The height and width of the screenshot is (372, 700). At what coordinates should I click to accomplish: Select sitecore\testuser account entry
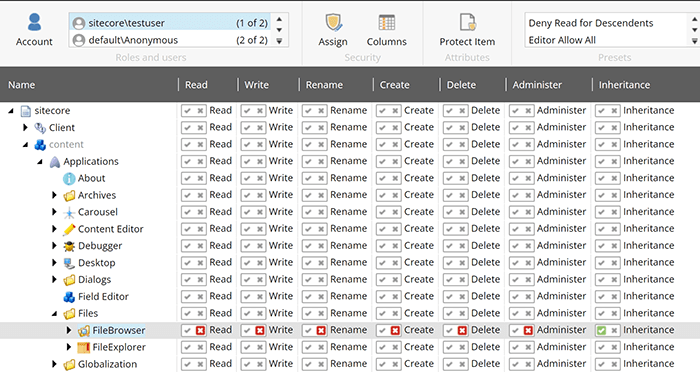[x=170, y=23]
